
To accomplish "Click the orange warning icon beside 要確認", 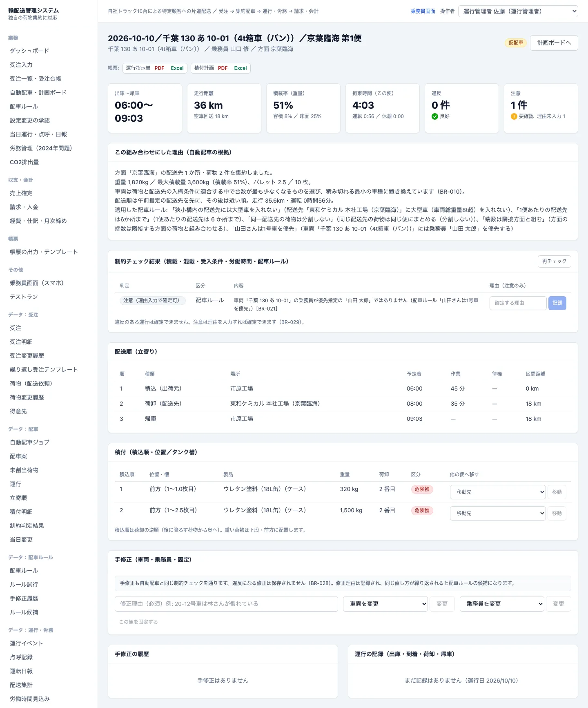I will (514, 116).
